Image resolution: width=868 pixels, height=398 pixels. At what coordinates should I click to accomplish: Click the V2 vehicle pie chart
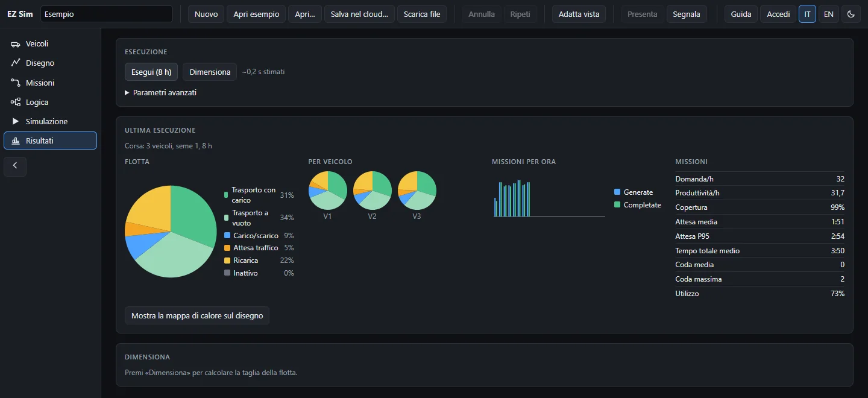(373, 191)
